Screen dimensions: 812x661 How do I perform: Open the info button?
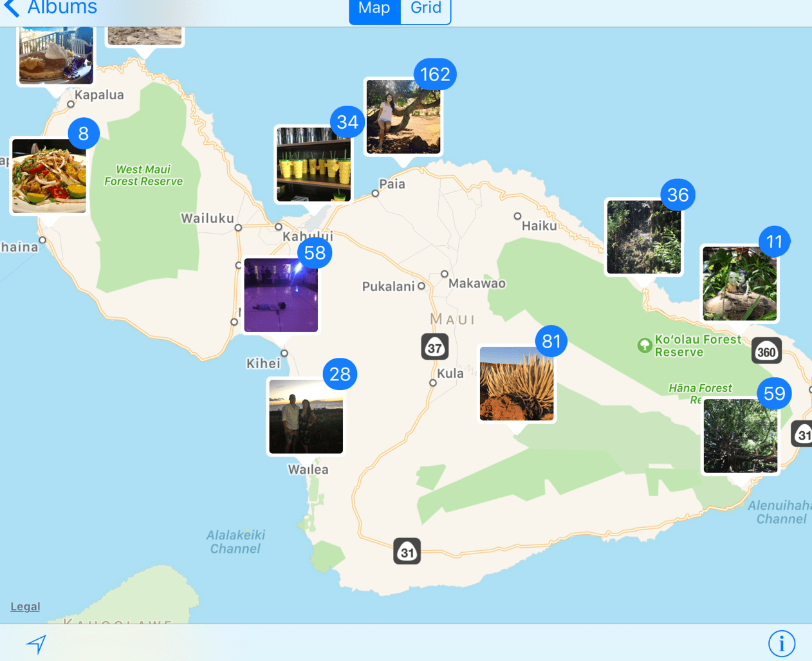(x=781, y=643)
